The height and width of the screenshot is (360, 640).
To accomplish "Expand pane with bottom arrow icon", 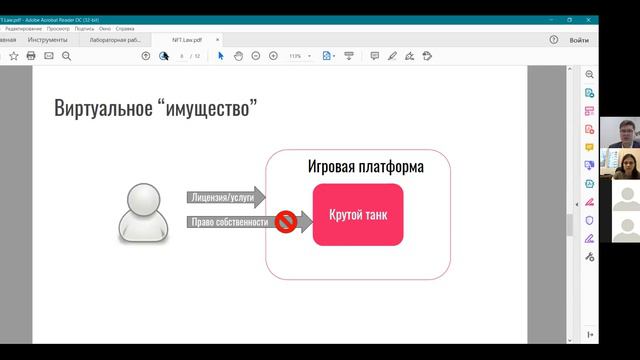I will click(x=590, y=335).
